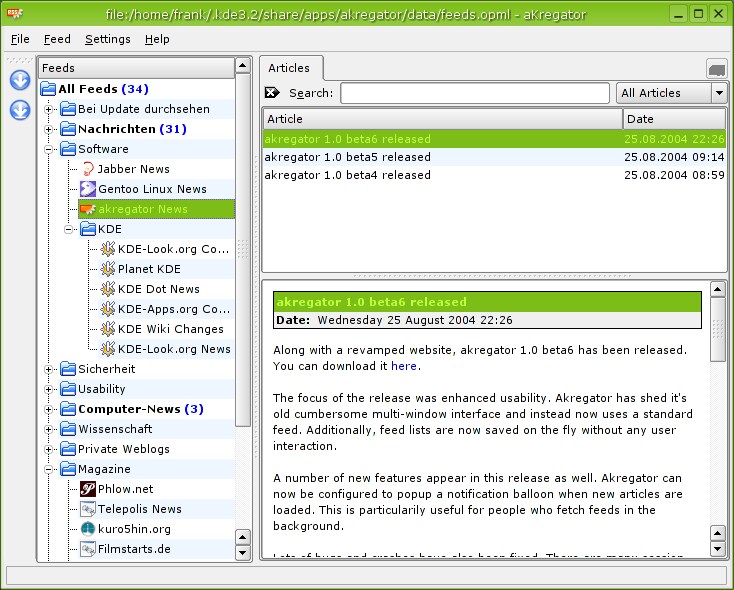Select article akregator 1.0 beta4 released

point(494,175)
